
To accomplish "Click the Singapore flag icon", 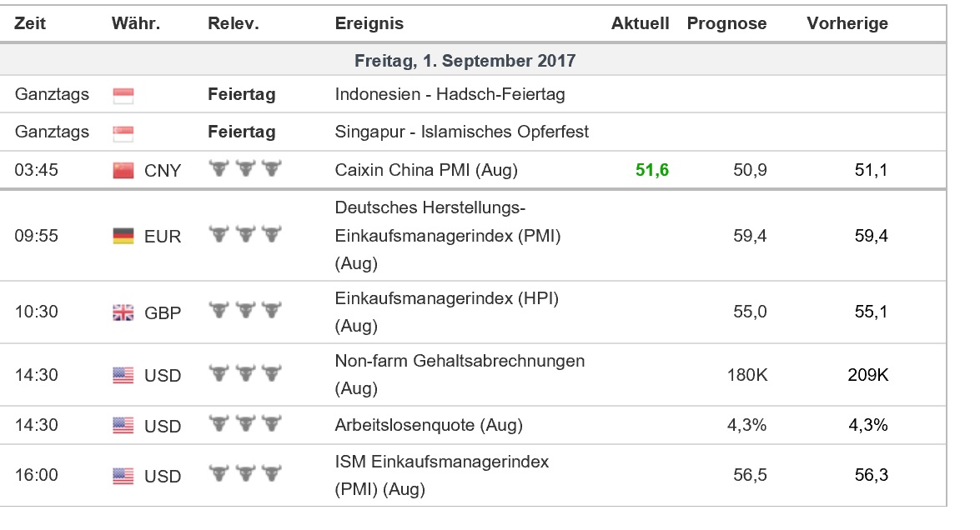I will 123,132.
